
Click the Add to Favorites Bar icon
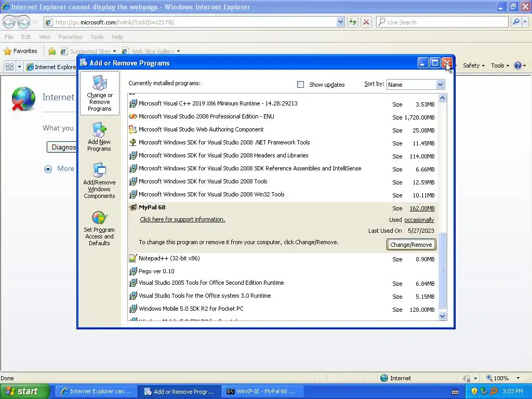pos(52,51)
